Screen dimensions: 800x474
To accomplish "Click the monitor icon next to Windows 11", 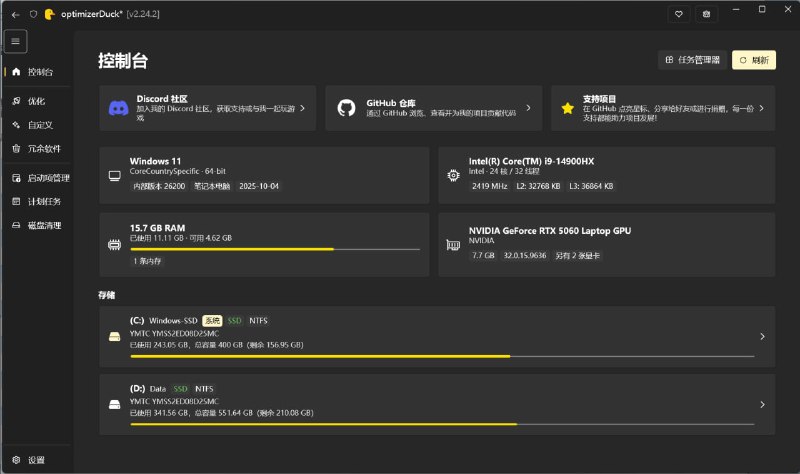I will pyautogui.click(x=115, y=176).
